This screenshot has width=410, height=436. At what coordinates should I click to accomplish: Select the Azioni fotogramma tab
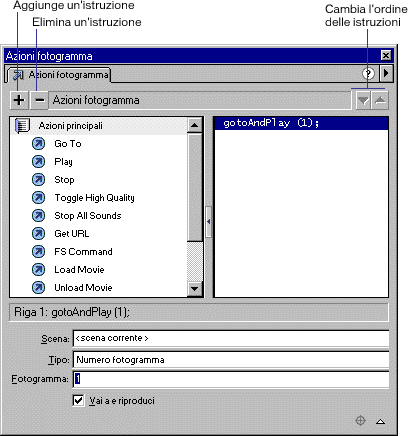point(59,75)
